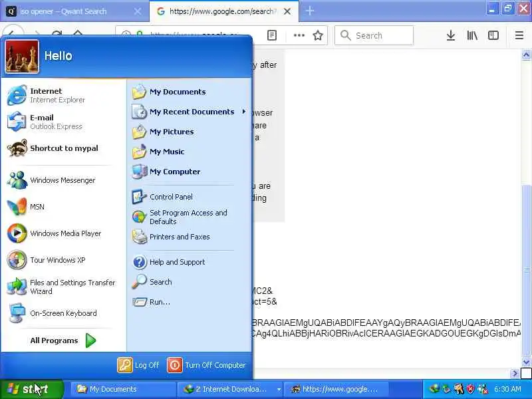
Task: Toggle the browser sidebar icon
Action: [493, 35]
